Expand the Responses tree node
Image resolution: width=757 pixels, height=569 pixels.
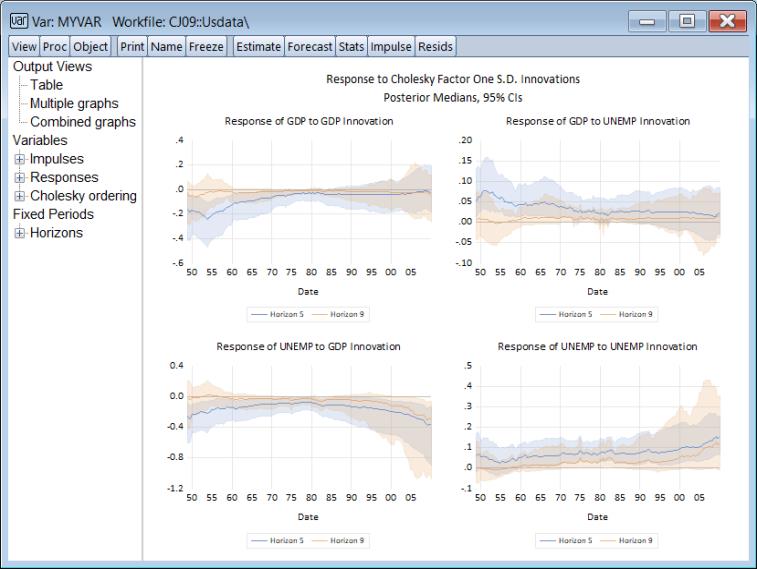click(x=19, y=178)
